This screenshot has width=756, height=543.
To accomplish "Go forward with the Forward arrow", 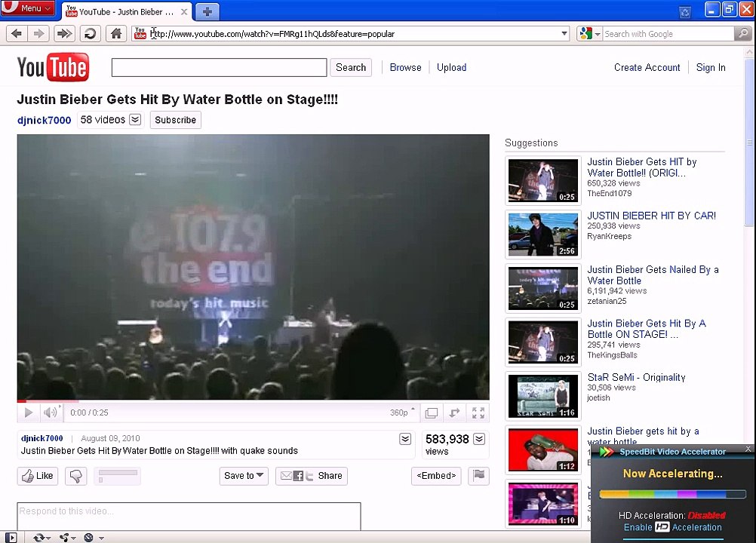I will point(38,34).
